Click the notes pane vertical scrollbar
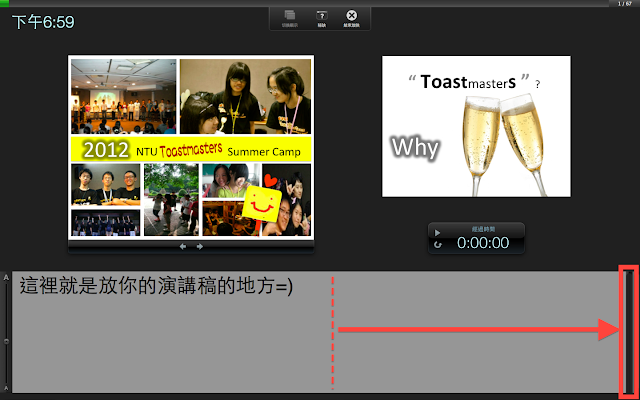640x400 pixels. (x=629, y=331)
